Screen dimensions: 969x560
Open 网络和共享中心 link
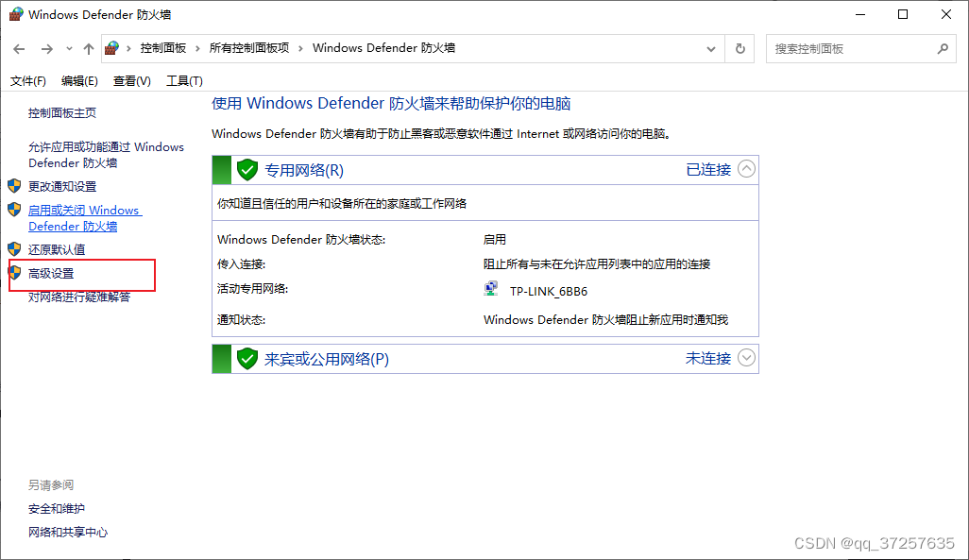68,533
